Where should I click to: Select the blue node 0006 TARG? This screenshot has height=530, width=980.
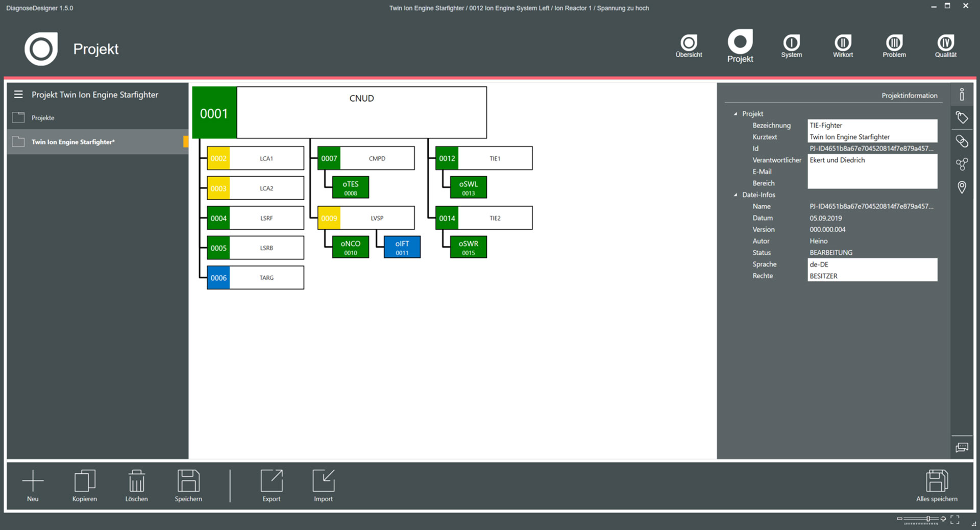pos(255,278)
